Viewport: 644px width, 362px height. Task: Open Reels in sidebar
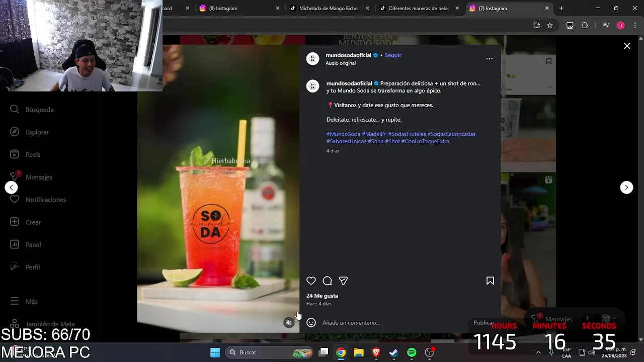26,154
